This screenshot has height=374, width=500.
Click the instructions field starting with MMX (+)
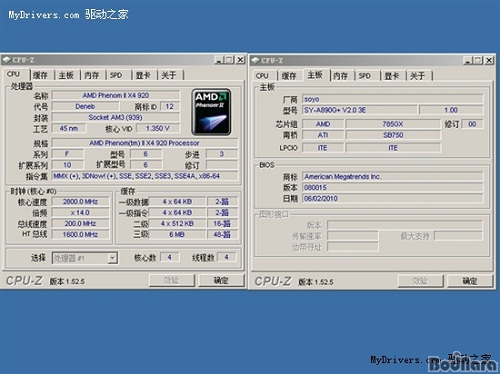point(145,176)
